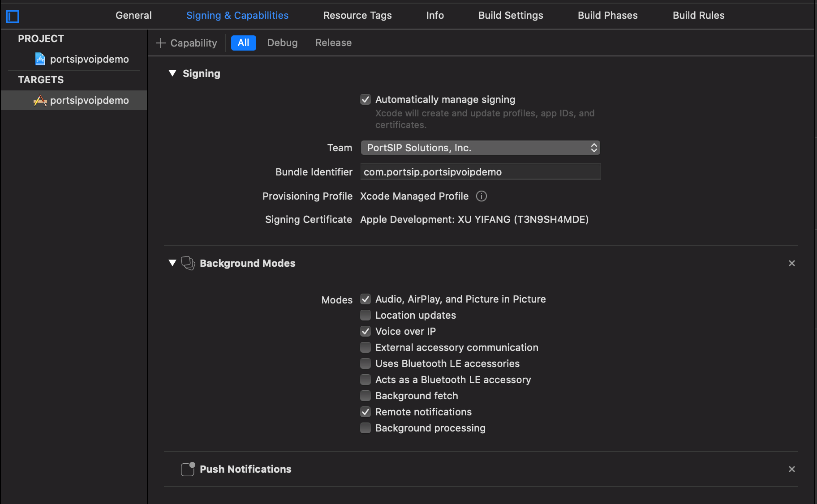This screenshot has width=817, height=504.
Task: Click the Apple Development signing certificate text
Action: (474, 219)
